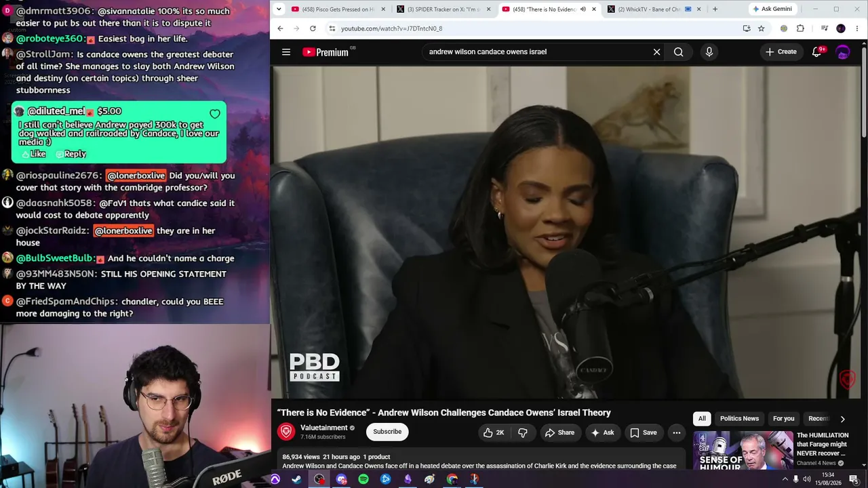This screenshot has height=488, width=868.
Task: Open the Chrome extensions puzzle icon
Action: pos(800,28)
